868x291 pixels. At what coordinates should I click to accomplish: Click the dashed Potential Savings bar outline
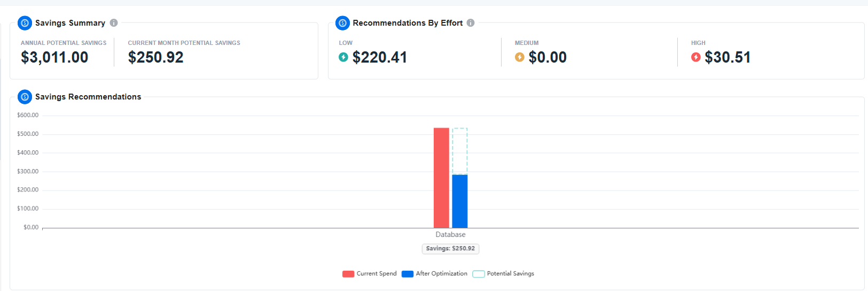[460, 151]
